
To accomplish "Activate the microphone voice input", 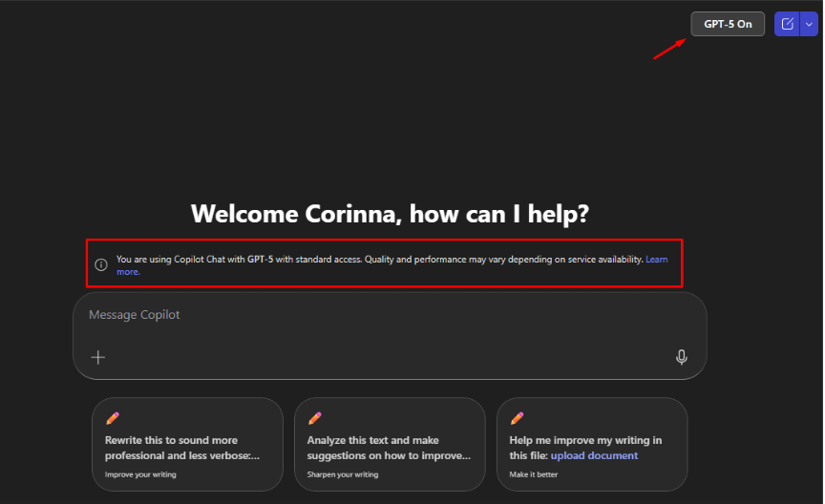I will pyautogui.click(x=681, y=357).
